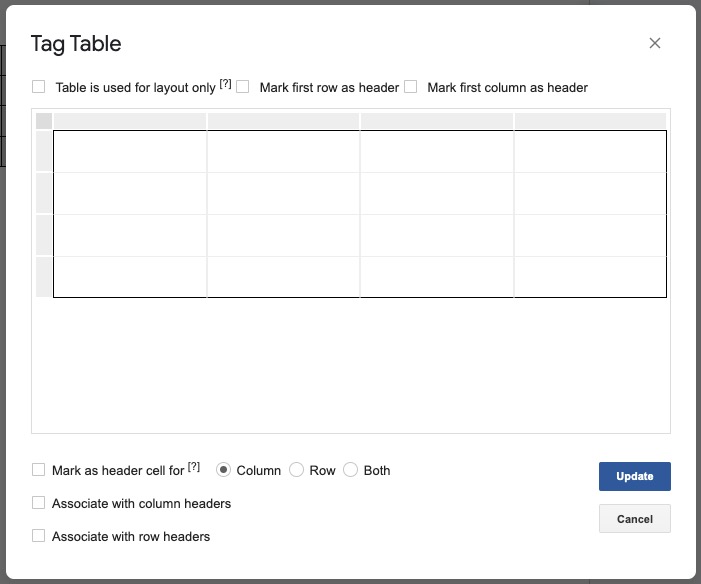Viewport: 701px width, 584px height.
Task: Open help tooltip beside header cell label
Action: coord(194,466)
